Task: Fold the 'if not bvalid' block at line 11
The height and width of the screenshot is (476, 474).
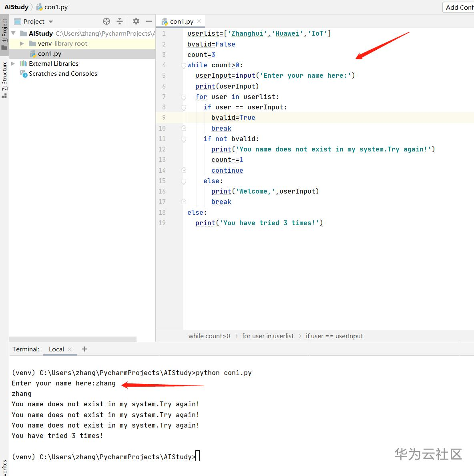Action: (183, 139)
